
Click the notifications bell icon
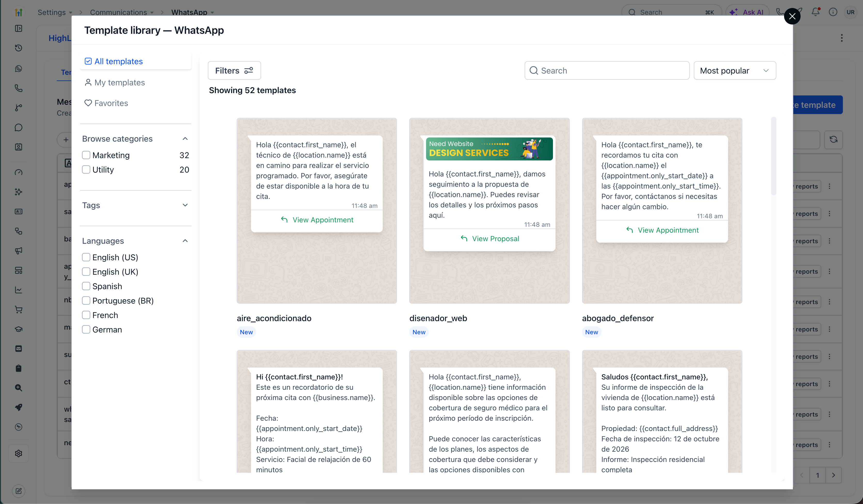coord(815,12)
